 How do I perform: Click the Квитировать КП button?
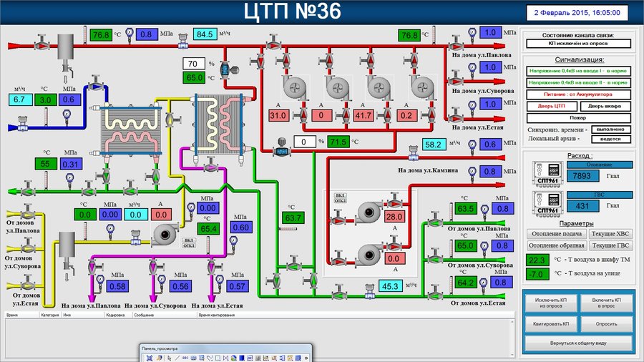(x=550, y=323)
